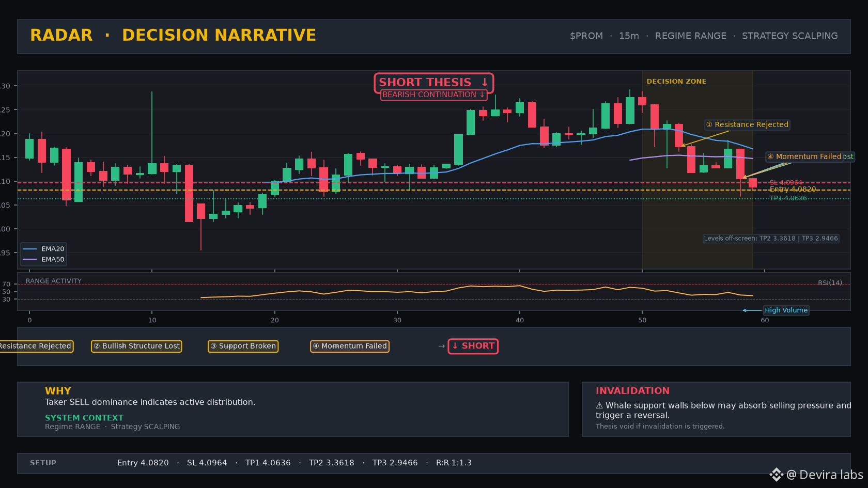The image size is (868, 488).
Task: Click the BEARISH CONTINUATION label
Action: coord(433,95)
